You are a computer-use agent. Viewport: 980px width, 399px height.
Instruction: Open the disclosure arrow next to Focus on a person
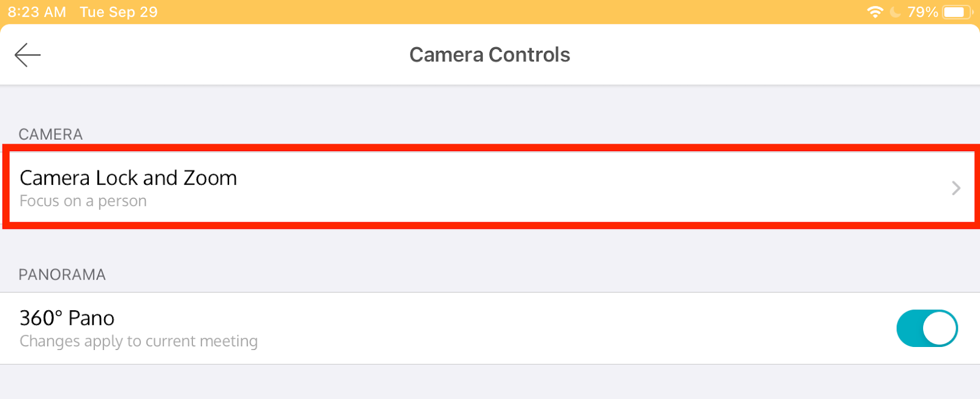[955, 188]
